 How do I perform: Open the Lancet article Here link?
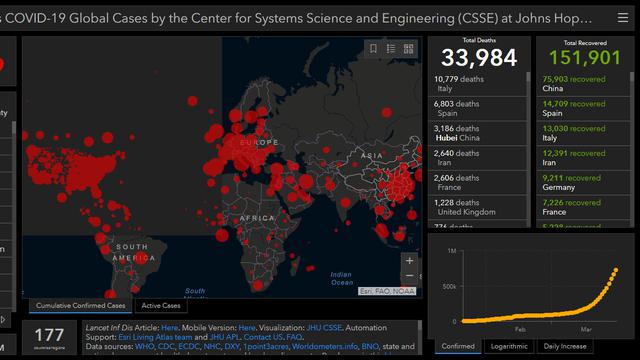[169, 328]
